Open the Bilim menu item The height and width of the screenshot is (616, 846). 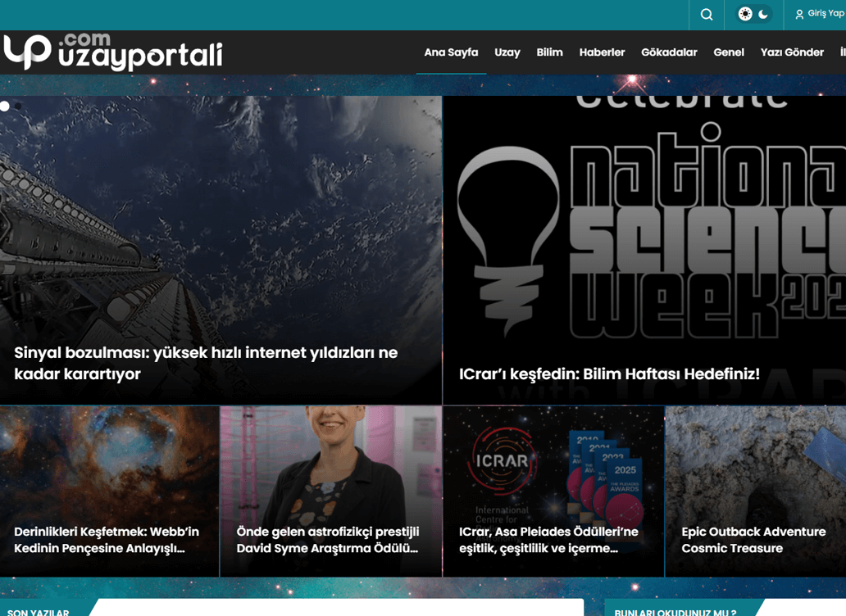coord(549,52)
